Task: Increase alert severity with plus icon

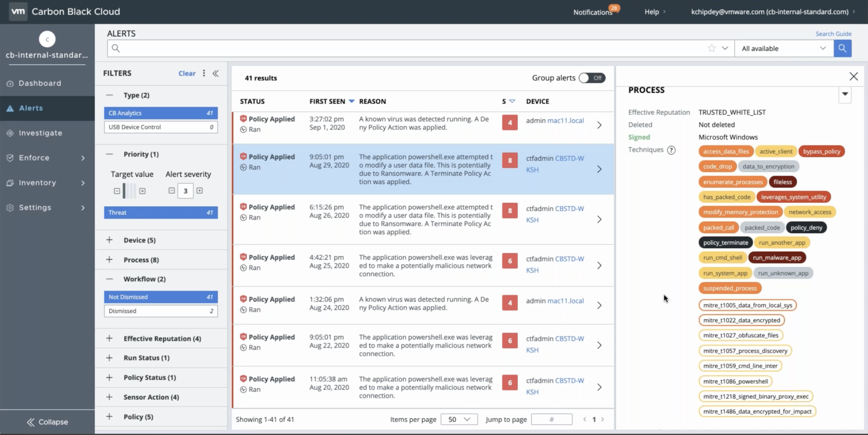Action: pos(199,190)
